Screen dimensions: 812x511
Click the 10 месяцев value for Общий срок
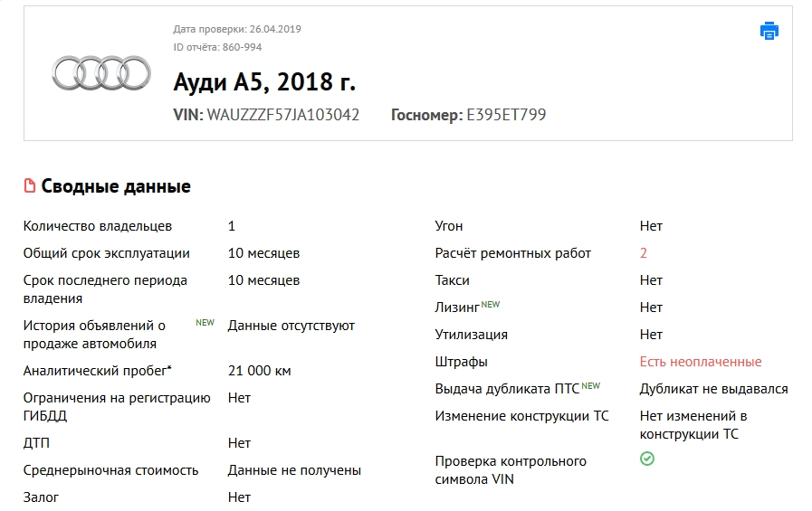(x=264, y=253)
